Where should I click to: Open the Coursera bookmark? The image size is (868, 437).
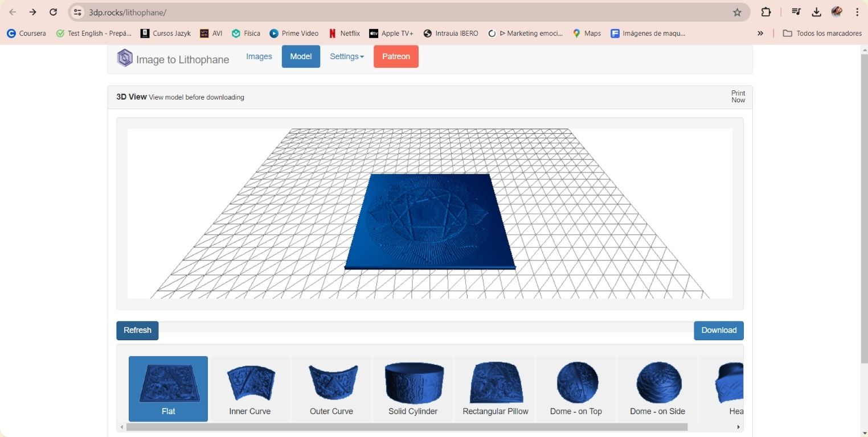pyautogui.click(x=26, y=34)
